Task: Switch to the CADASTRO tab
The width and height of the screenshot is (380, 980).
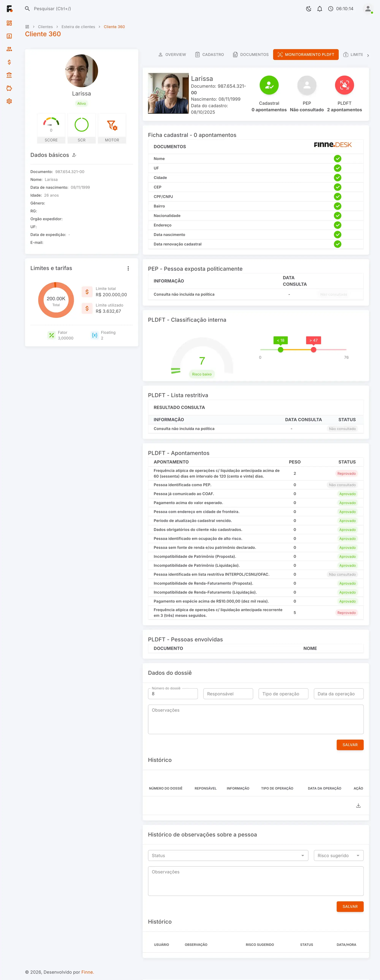Action: click(x=209, y=55)
